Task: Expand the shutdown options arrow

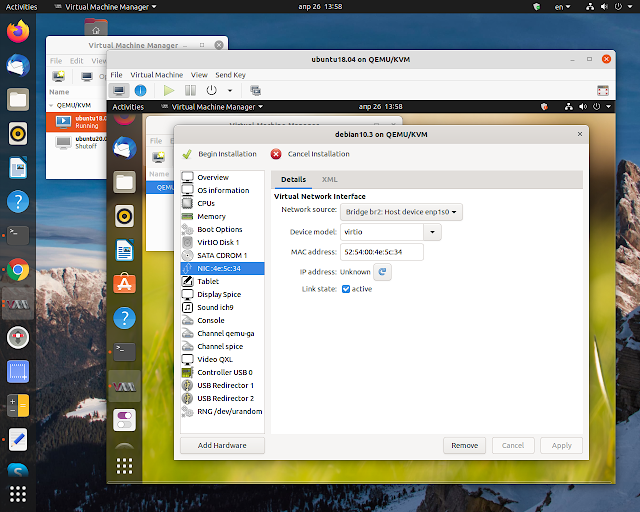Action: 230,91
